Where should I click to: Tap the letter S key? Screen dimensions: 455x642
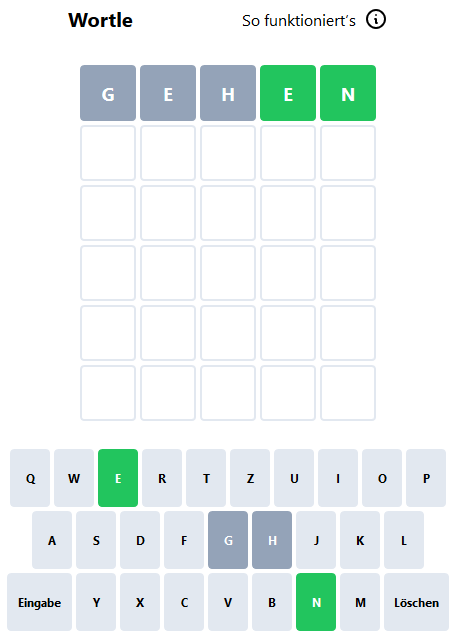[x=96, y=540]
